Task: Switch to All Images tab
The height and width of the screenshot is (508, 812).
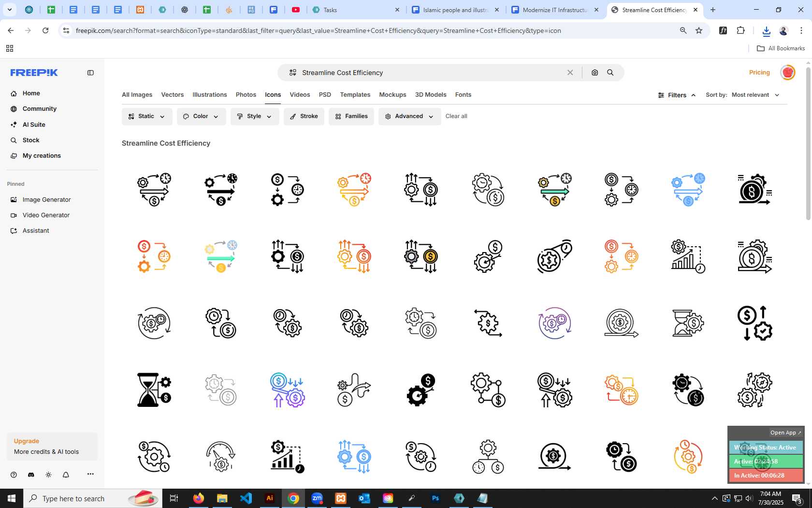Action: coord(137,95)
